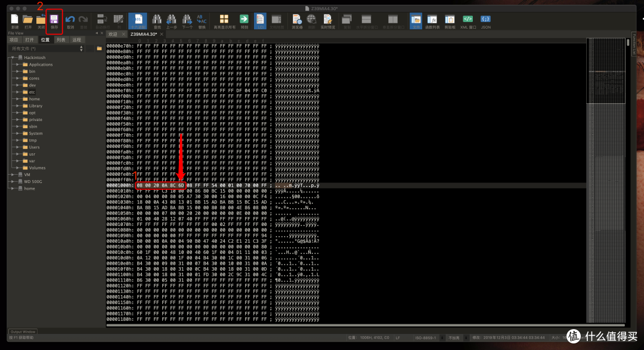Open the 所有文件 (*) filter dropdown
The height and width of the screenshot is (350, 644).
tap(47, 48)
